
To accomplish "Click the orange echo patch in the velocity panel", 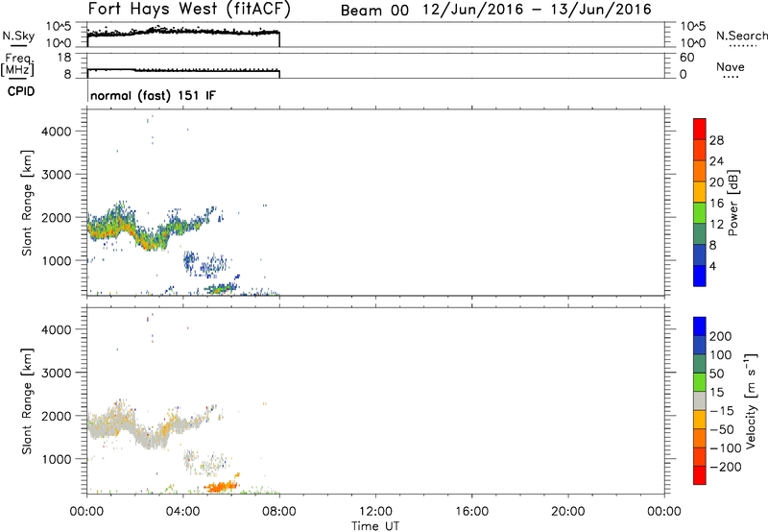I will pyautogui.click(x=221, y=486).
